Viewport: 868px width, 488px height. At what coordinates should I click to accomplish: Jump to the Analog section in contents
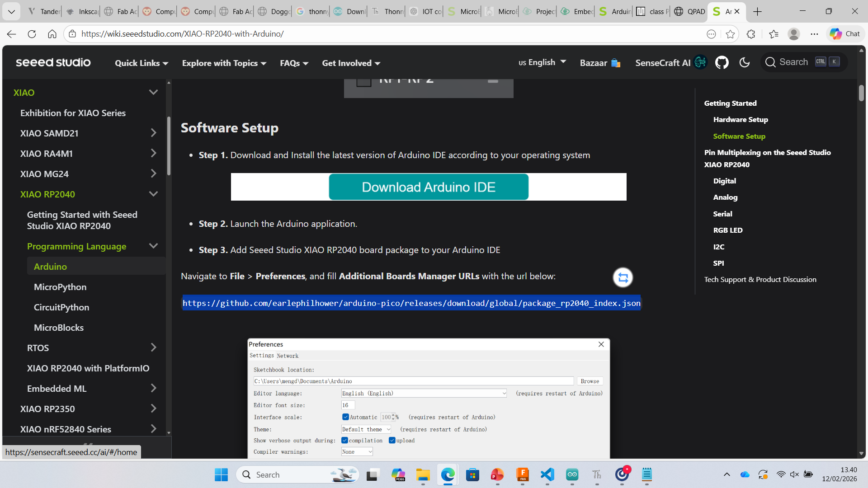click(x=725, y=197)
